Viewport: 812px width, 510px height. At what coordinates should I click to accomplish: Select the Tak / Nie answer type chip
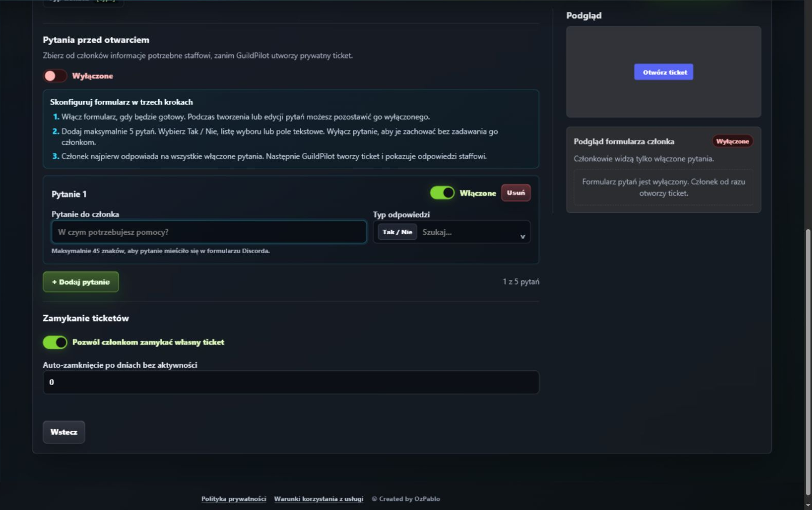(397, 232)
